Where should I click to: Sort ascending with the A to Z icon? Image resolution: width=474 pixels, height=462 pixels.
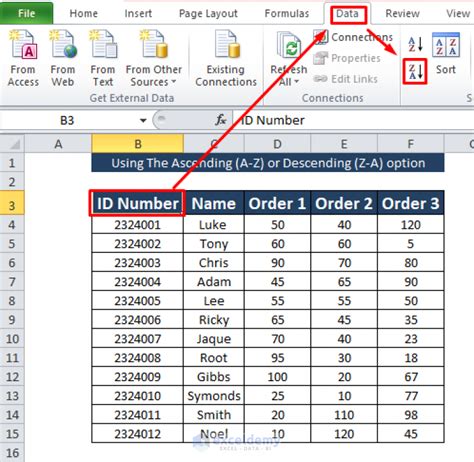click(415, 44)
